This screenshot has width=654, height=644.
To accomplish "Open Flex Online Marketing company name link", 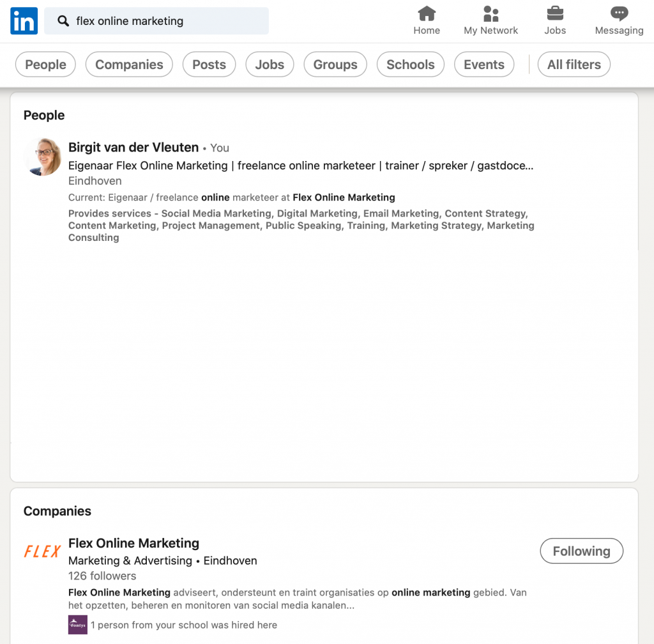I will coord(134,543).
